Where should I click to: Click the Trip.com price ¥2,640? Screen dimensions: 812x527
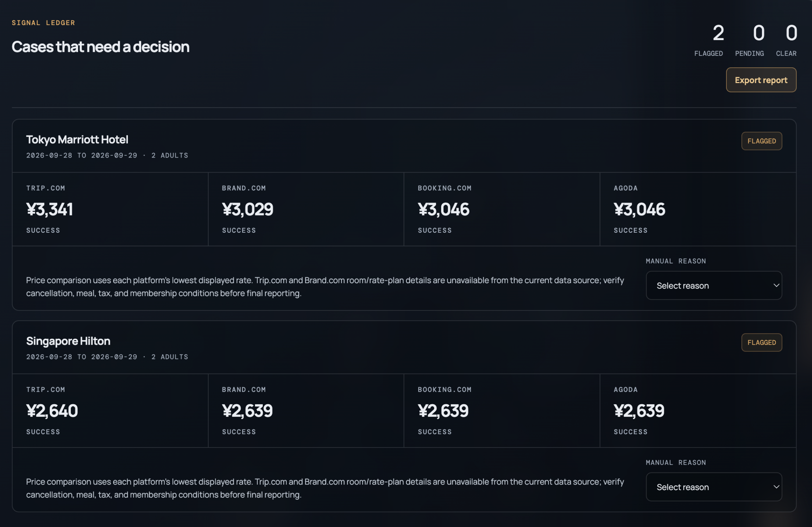pyautogui.click(x=52, y=411)
